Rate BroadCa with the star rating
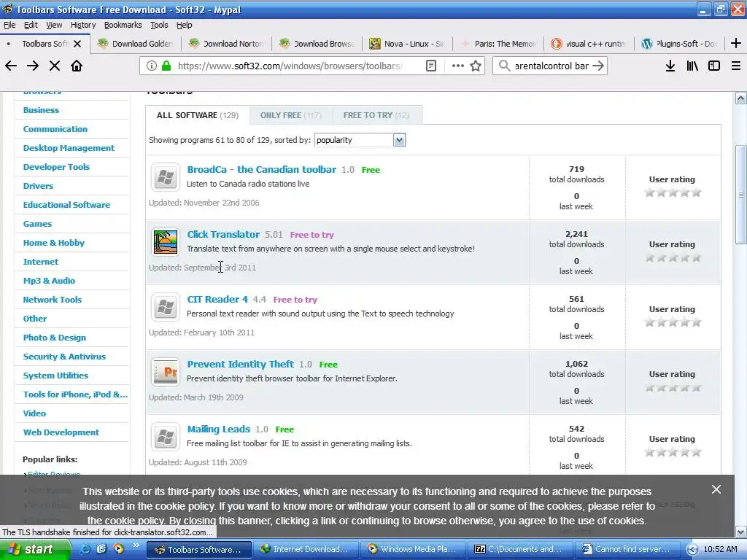Image resolution: width=747 pixels, height=560 pixels. click(x=673, y=192)
